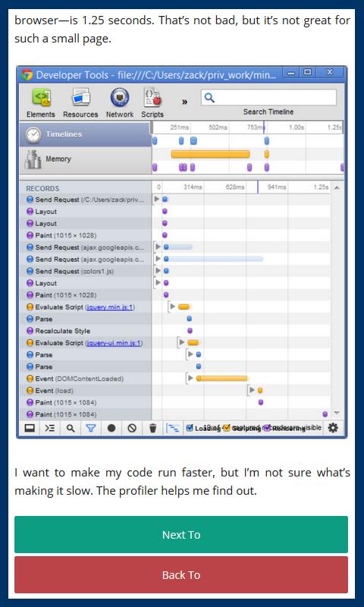Click the record button in the bottom bar

coord(111,428)
